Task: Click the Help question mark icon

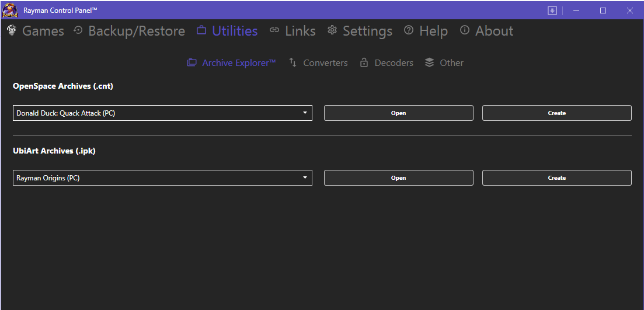Action: pos(409,31)
